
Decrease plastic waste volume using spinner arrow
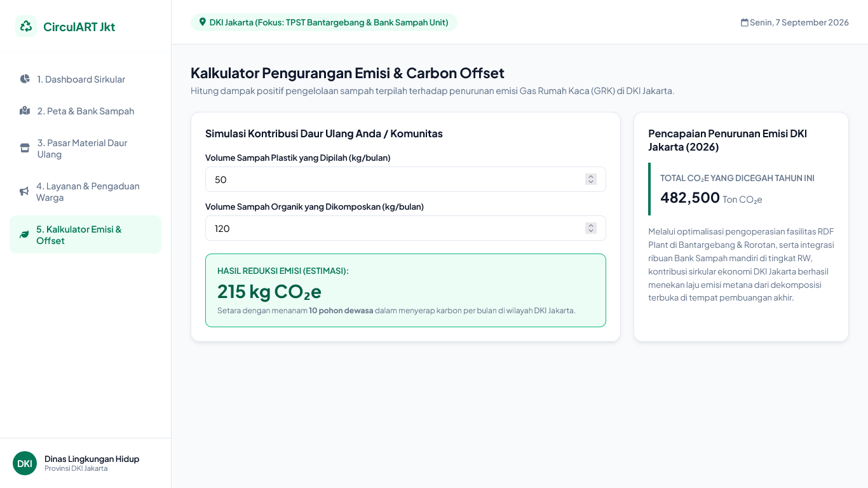click(x=591, y=182)
